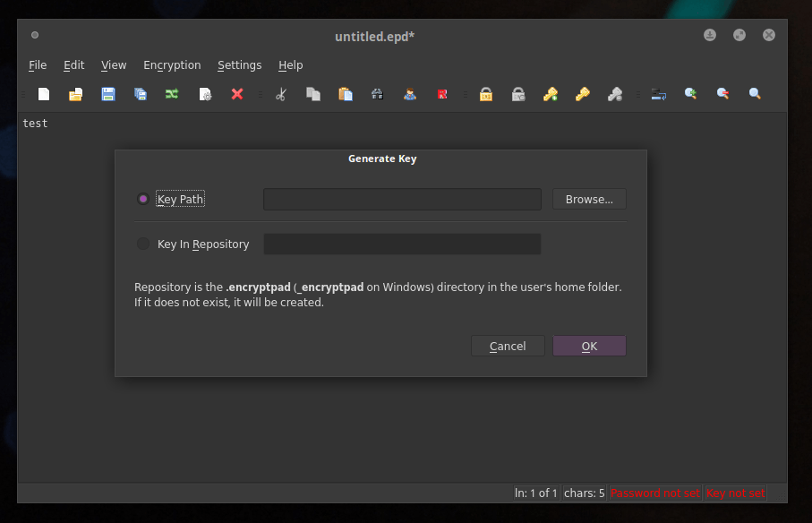Viewport: 812px width, 523px height.
Task: Click 'Key not set' status indicator
Action: point(735,493)
